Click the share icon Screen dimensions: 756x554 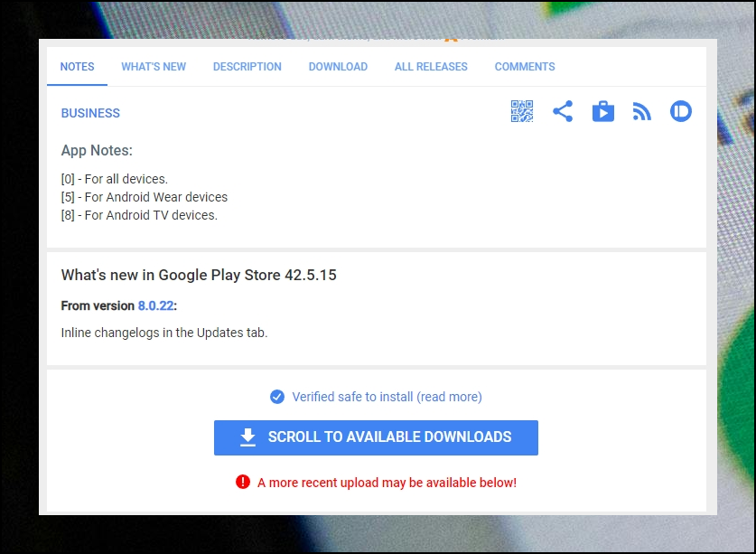pos(563,111)
